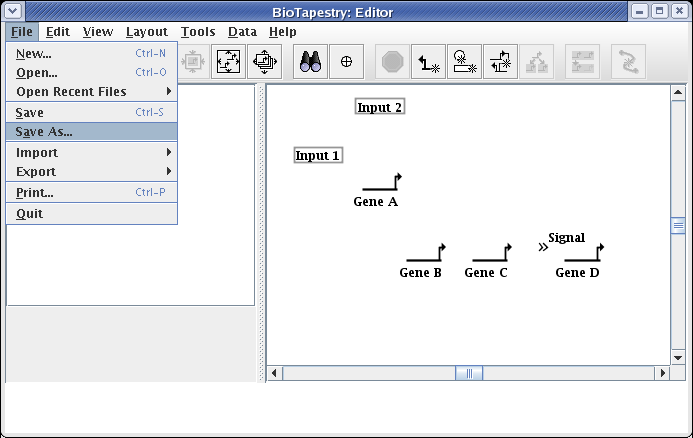
Task: Select the add link tool icon
Action: point(429,62)
